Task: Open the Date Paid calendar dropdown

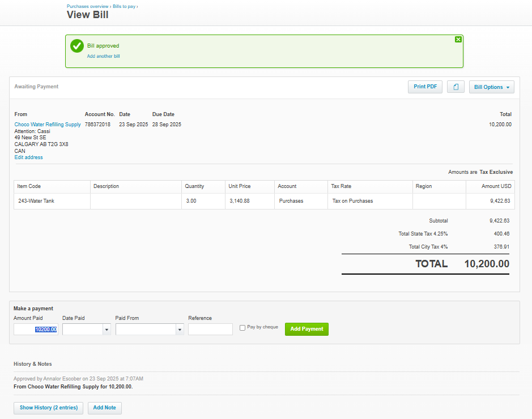Action: coord(107,330)
